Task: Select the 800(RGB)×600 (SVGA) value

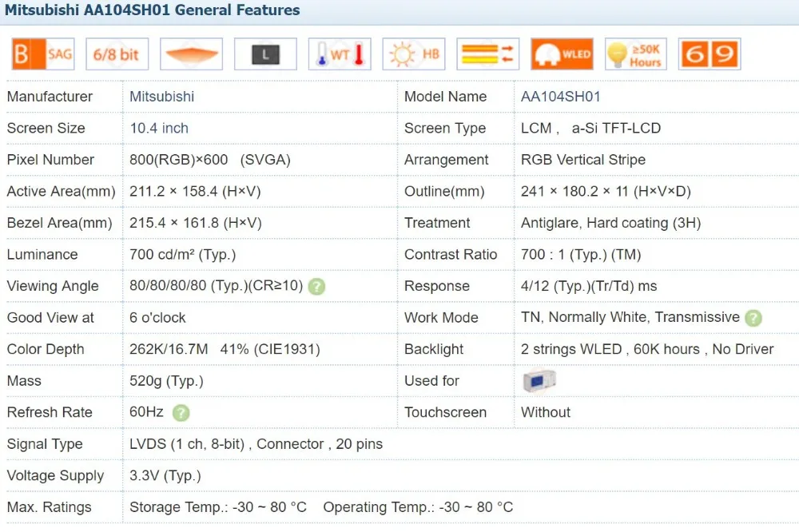Action: click(x=210, y=160)
